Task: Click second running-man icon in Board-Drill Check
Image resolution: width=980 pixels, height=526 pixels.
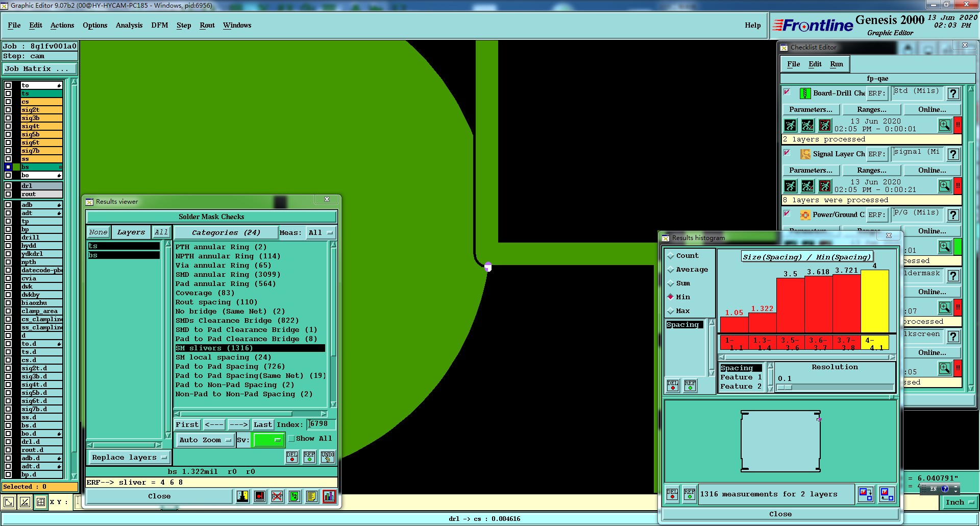Action: click(807, 125)
